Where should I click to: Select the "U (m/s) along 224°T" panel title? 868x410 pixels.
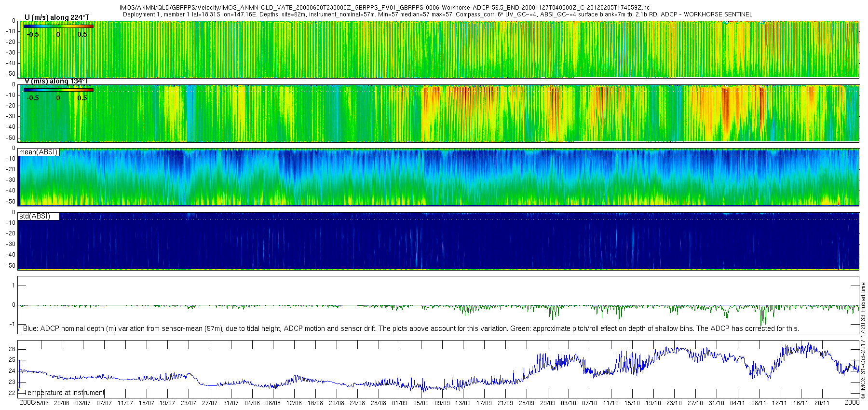coord(57,17)
